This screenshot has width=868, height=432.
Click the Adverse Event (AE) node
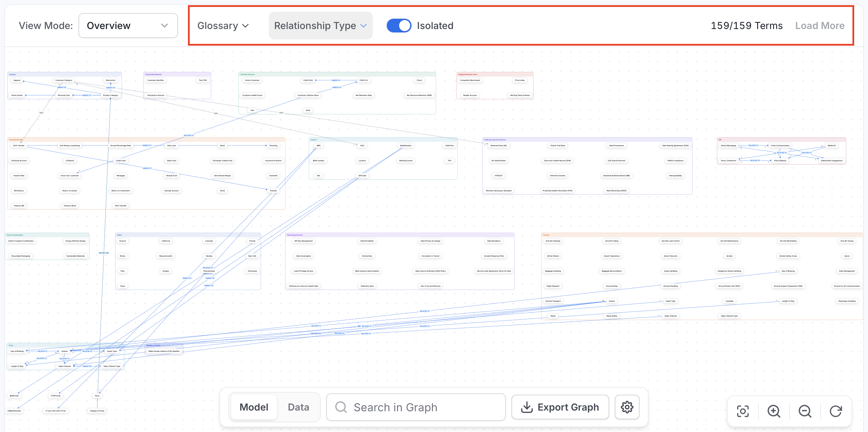coord(499,145)
